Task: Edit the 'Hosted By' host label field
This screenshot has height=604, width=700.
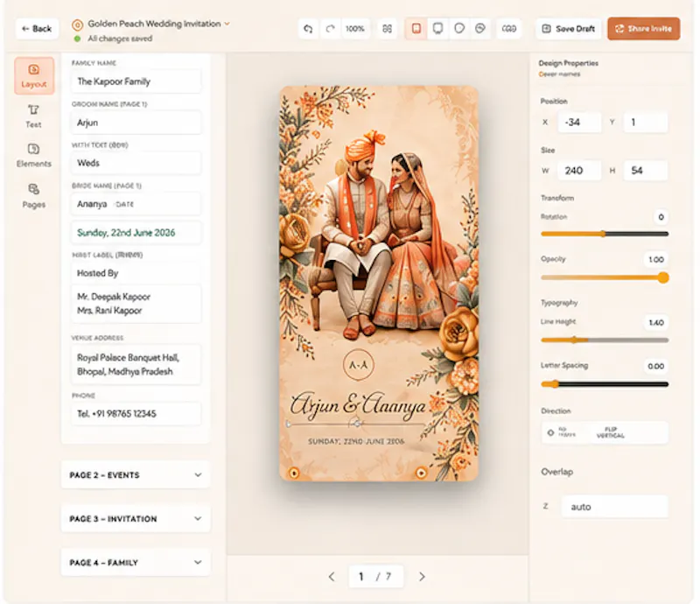Action: click(x=136, y=273)
